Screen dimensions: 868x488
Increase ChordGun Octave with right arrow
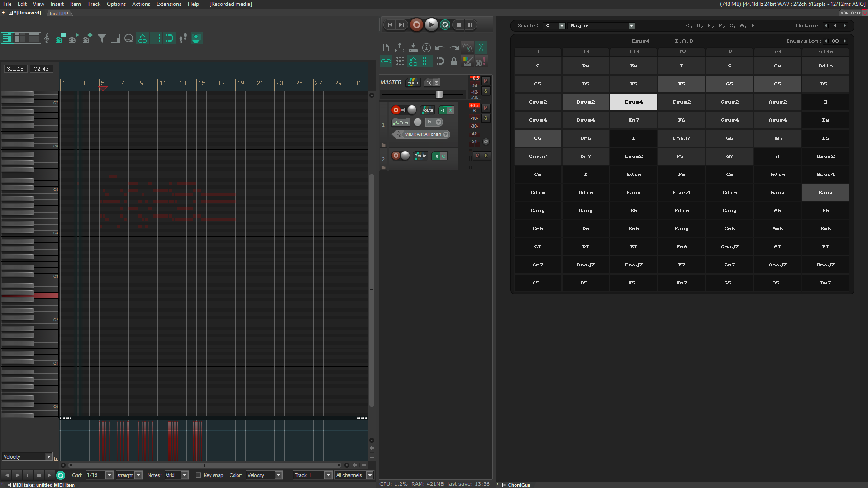coord(844,26)
